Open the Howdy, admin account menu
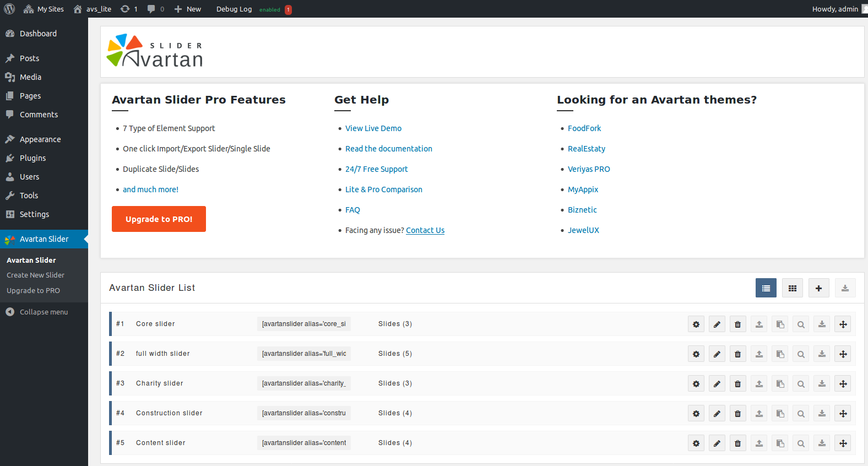This screenshot has height=466, width=868. [835, 9]
